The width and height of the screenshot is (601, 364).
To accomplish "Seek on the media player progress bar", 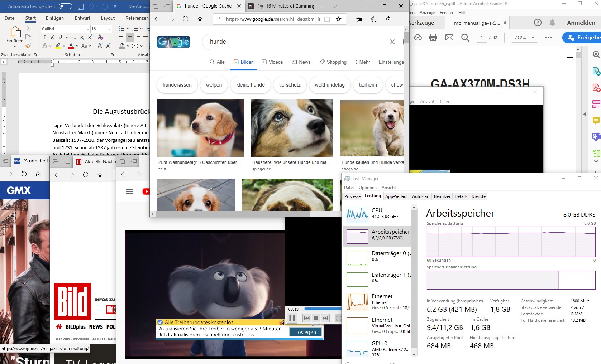I will [x=323, y=309].
